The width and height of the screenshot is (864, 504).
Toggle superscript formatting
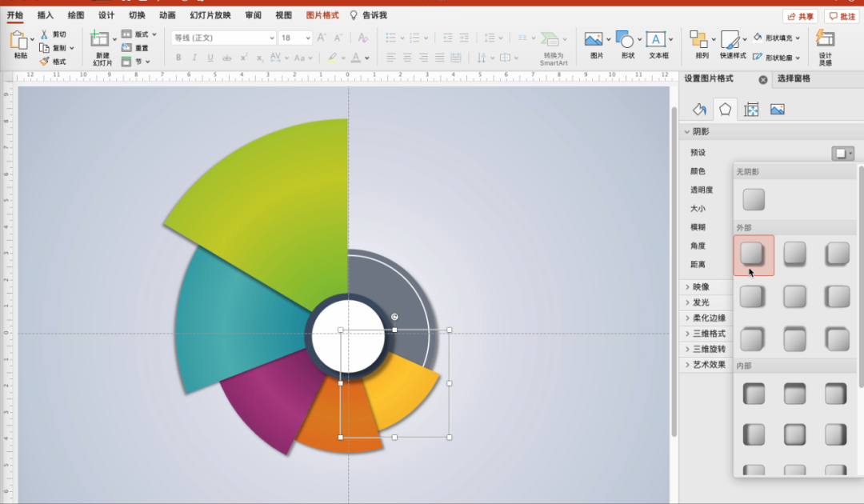tap(243, 58)
